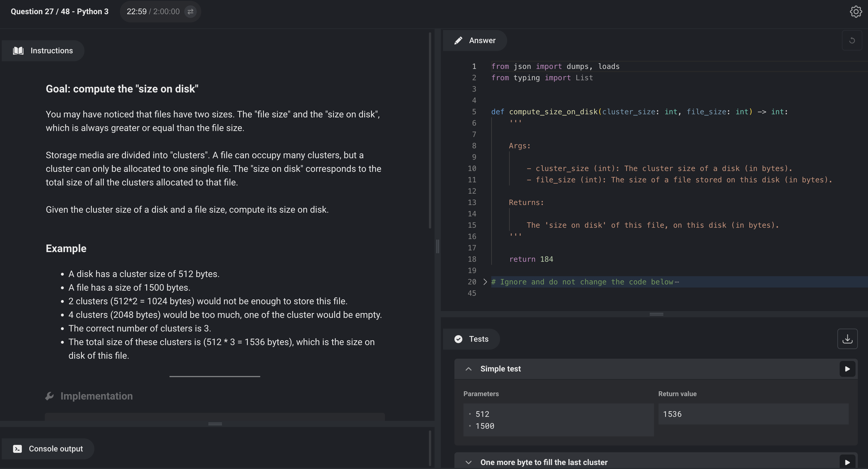Click the Implementation wrench icon
Screen dimensions: 868x469
click(50, 396)
